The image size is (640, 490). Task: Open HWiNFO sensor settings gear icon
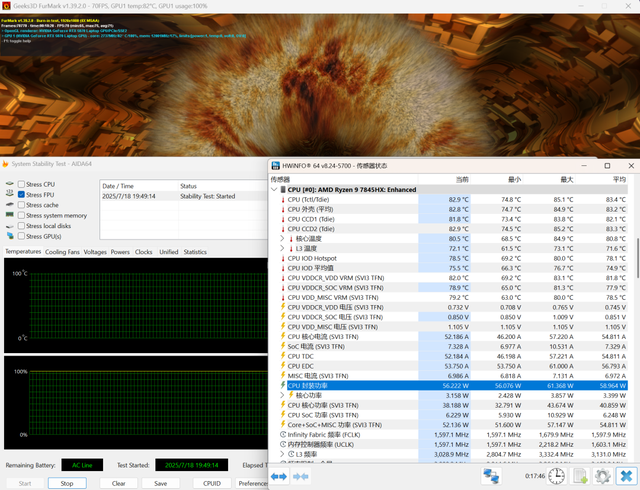click(x=603, y=476)
